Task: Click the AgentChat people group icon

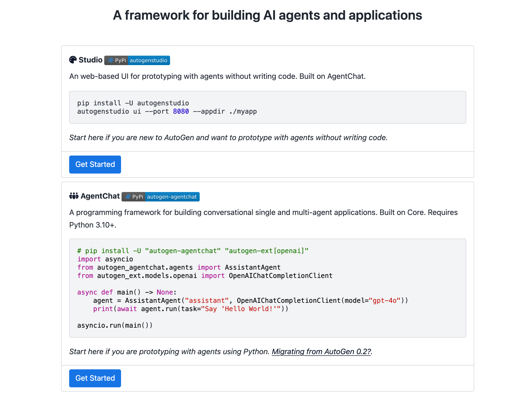Action: pos(74,196)
